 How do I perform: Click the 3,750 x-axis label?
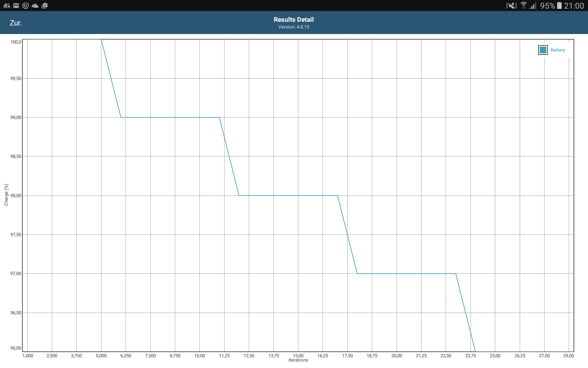(x=76, y=356)
